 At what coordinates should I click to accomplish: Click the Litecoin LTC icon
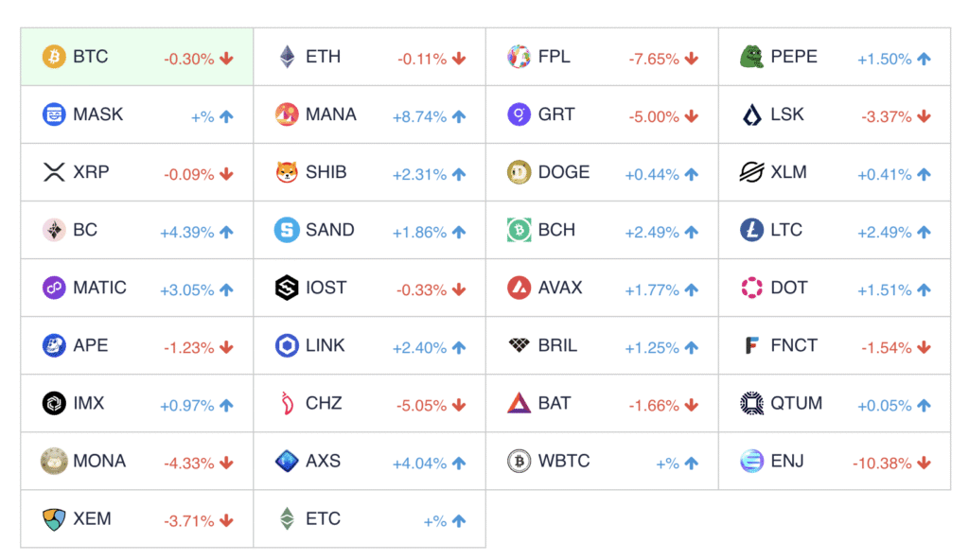[752, 230]
